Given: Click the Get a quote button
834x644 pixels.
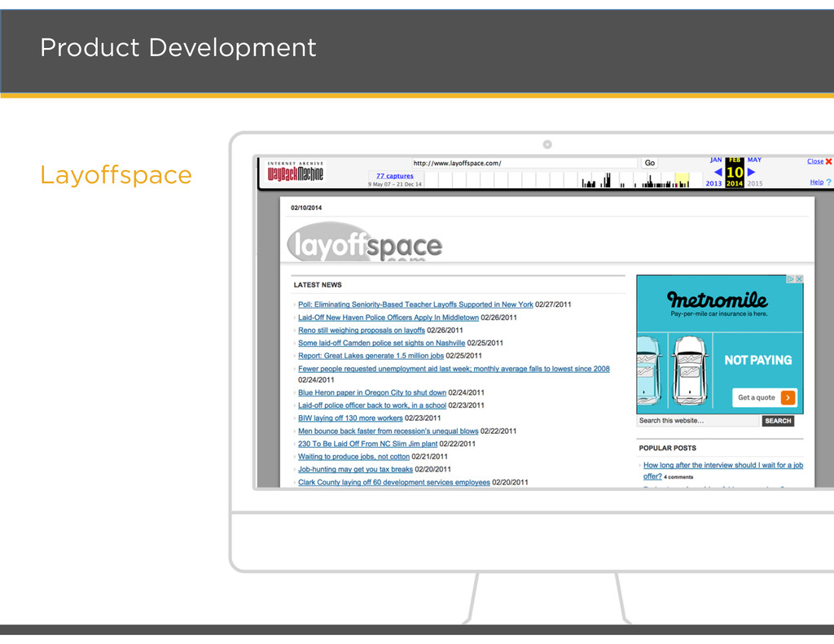Looking at the screenshot, I should pyautogui.click(x=764, y=398).
